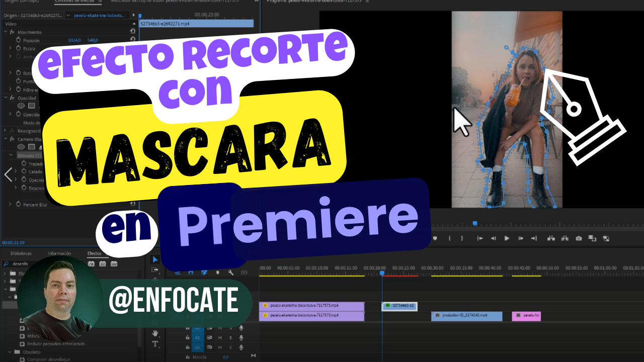Create rectangle mask under Opacidad effect
This screenshot has width=644, height=362.
click(x=31, y=106)
